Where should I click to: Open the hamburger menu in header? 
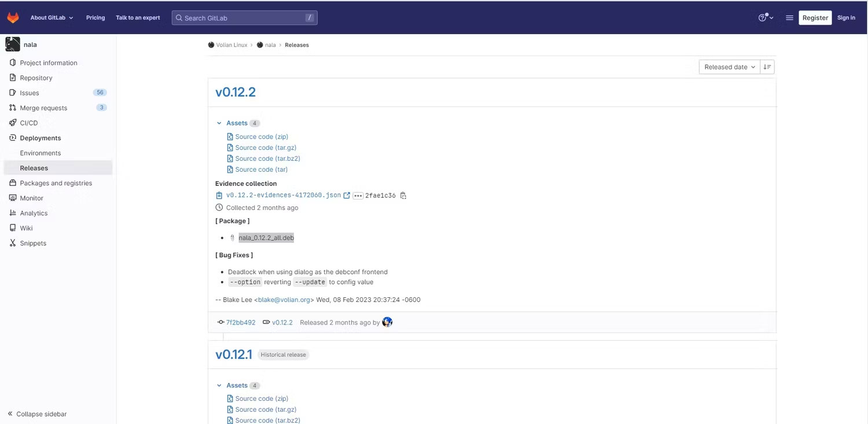pyautogui.click(x=789, y=18)
